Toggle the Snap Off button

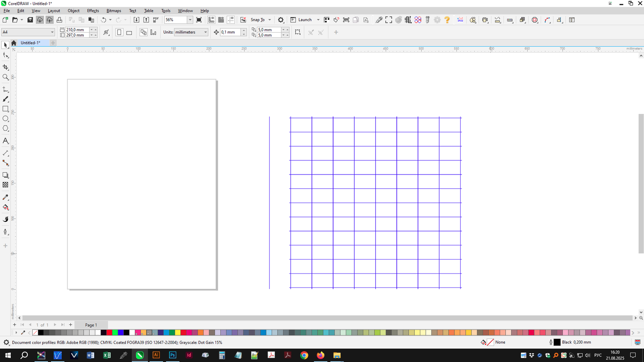tap(243, 20)
